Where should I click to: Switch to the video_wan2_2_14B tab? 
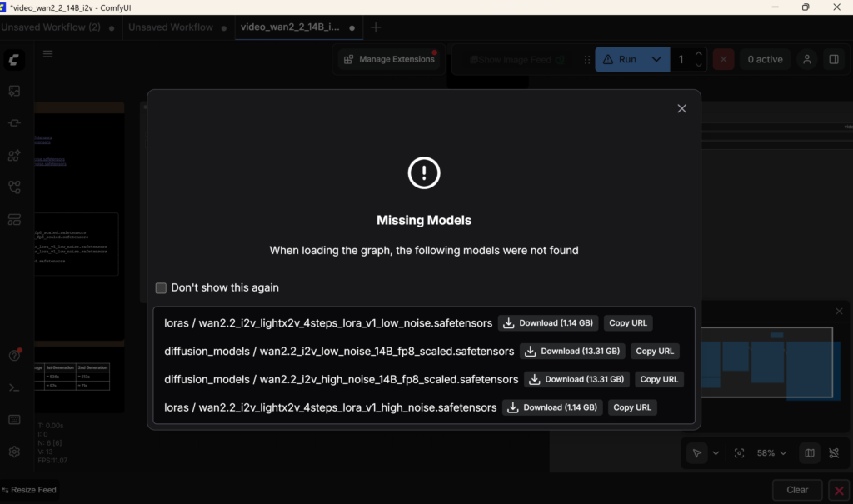(x=293, y=26)
